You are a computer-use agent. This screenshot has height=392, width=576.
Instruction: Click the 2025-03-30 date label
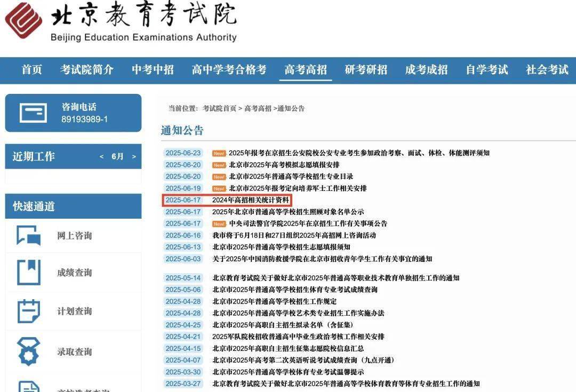(x=183, y=372)
